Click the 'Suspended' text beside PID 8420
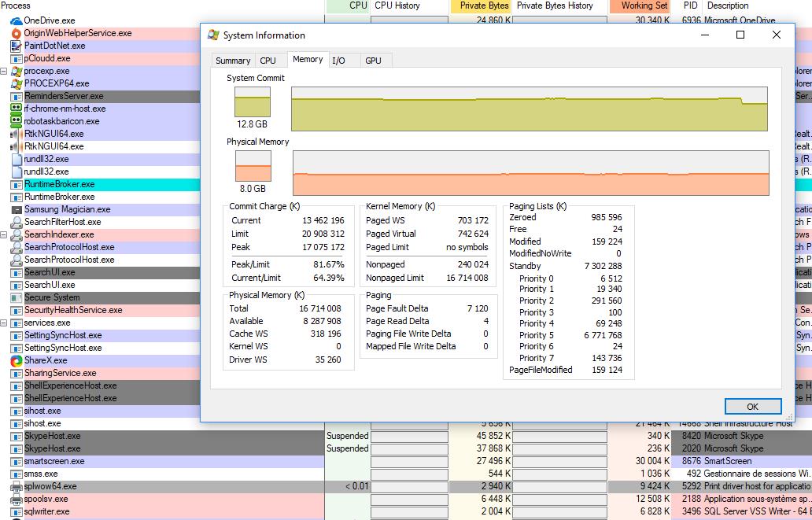This screenshot has width=812, height=520. pos(347,436)
